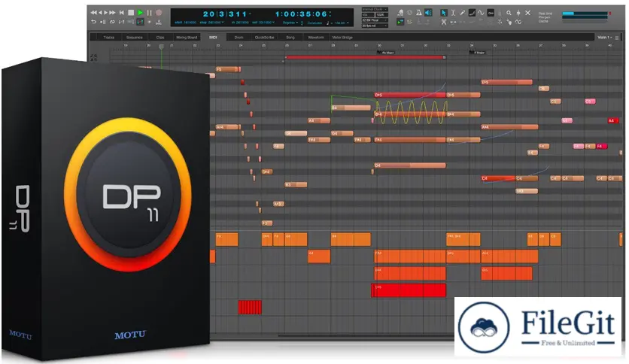Image resolution: width=629 pixels, height=364 pixels.
Task: Switch to the Waveform tab
Action: pyautogui.click(x=316, y=38)
